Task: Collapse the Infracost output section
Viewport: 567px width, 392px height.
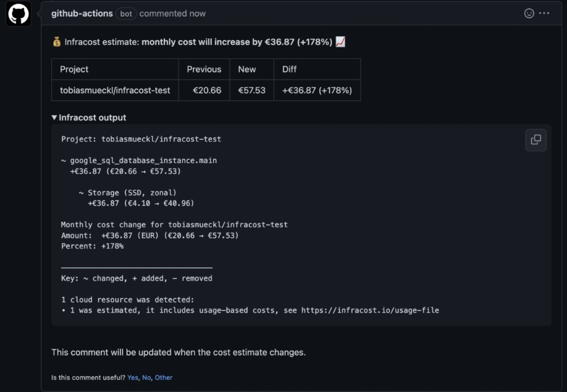Action: click(89, 118)
